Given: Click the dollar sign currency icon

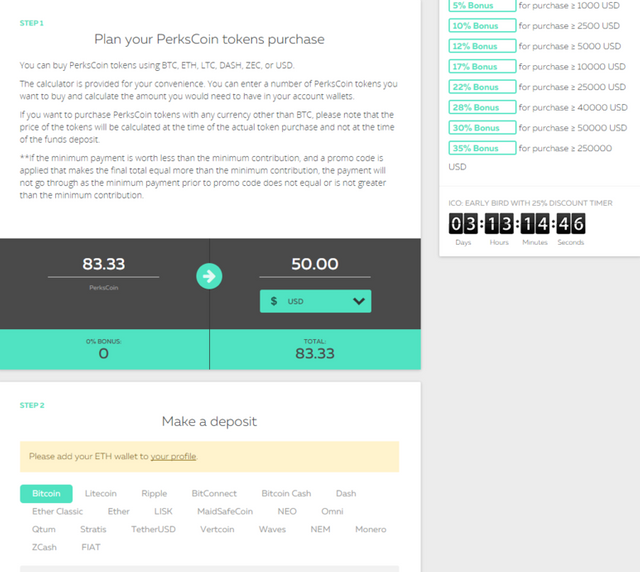Looking at the screenshot, I should (273, 301).
